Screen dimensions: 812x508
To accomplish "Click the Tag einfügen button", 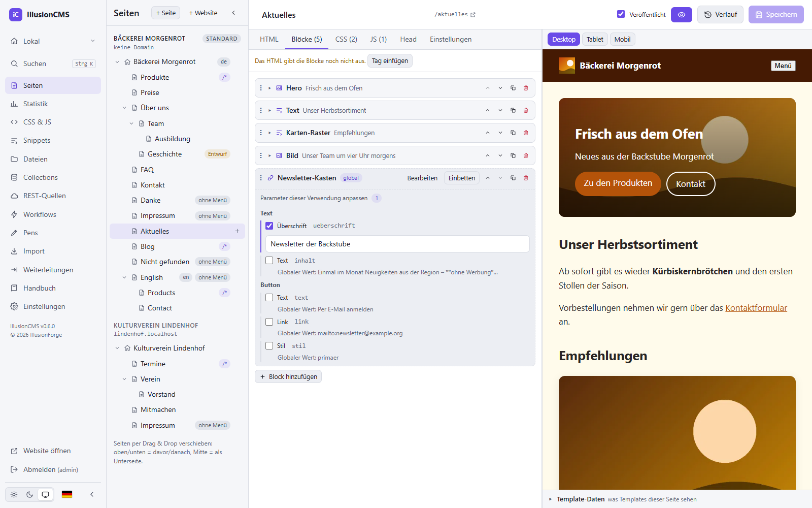I will (390, 61).
